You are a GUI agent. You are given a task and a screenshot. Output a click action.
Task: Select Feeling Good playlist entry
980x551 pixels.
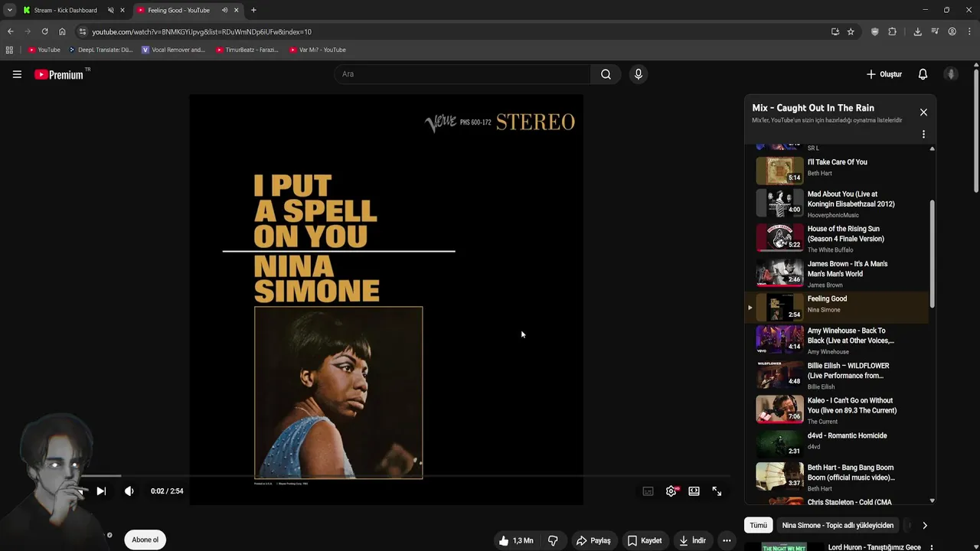pyautogui.click(x=837, y=308)
